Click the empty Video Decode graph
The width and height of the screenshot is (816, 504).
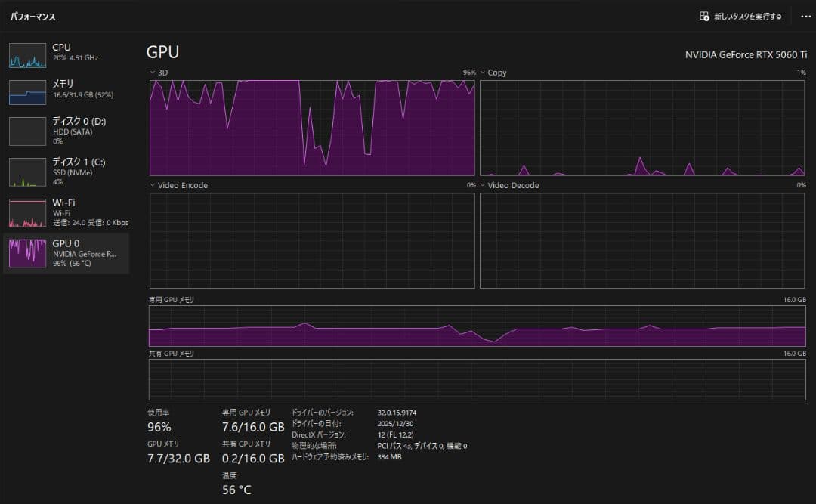(x=642, y=240)
